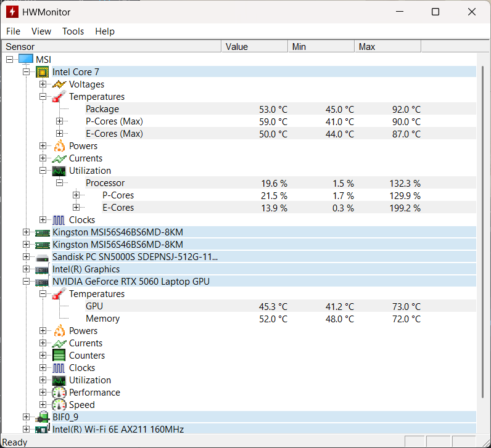Click the Intel Core 7 CPU chip icon
Screen dimensions: 491x448
click(43, 72)
